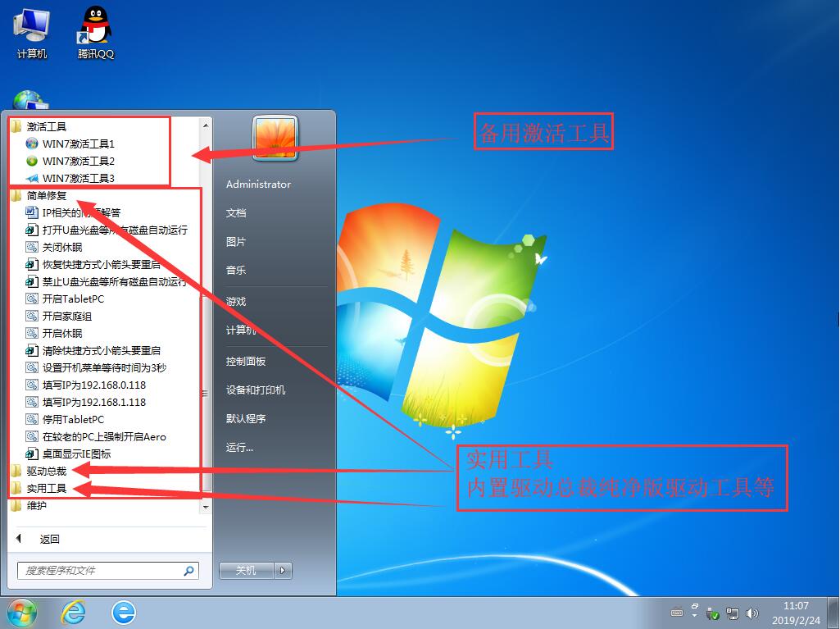The width and height of the screenshot is (840, 629).
Task: Run 打开U盘光盘等所有磁盘自动运行
Action: click(107, 230)
